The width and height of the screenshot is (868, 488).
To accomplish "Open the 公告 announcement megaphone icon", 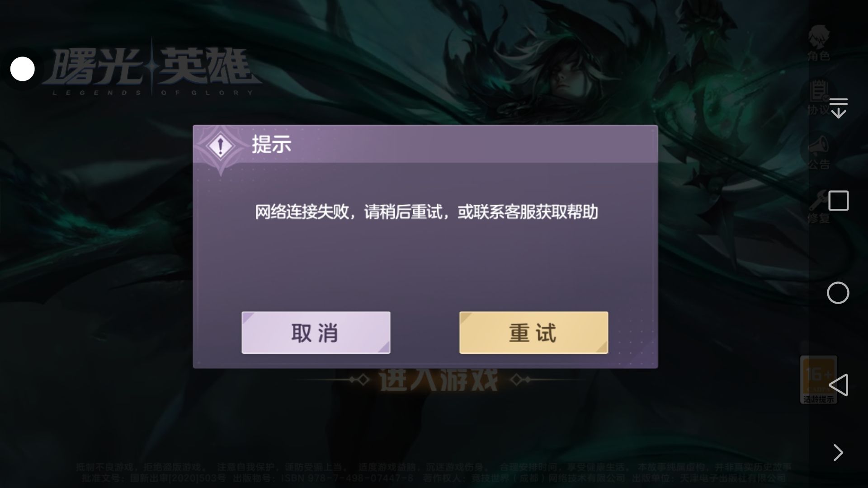I will 819,152.
